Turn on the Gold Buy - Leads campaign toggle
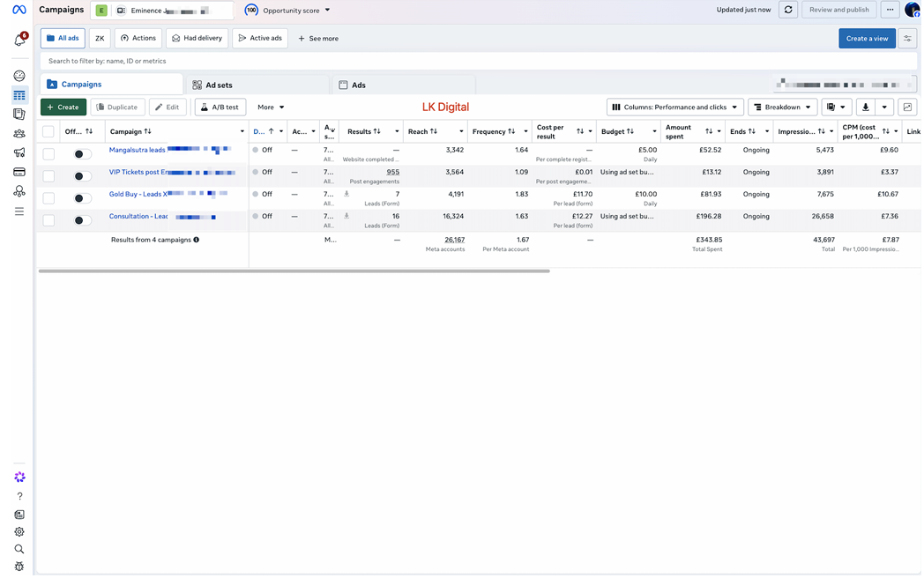 pos(82,198)
